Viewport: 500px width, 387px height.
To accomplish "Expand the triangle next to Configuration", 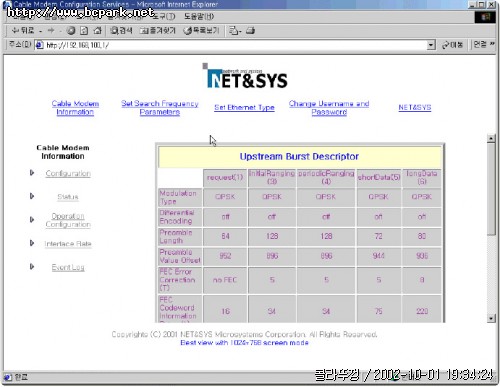I will (x=32, y=173).
